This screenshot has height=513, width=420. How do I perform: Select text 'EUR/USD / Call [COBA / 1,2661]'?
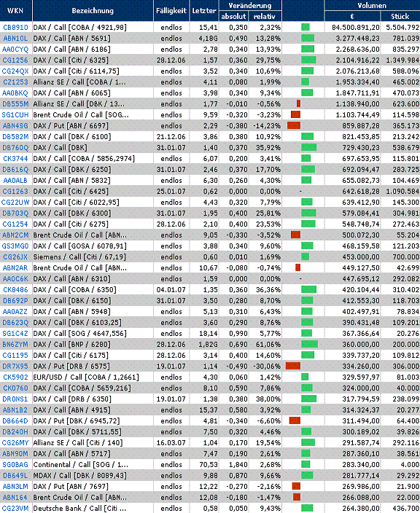(x=86, y=377)
